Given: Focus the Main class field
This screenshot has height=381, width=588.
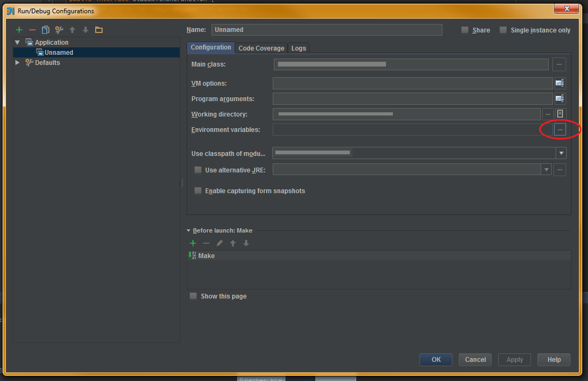Looking at the screenshot, I should (411, 64).
